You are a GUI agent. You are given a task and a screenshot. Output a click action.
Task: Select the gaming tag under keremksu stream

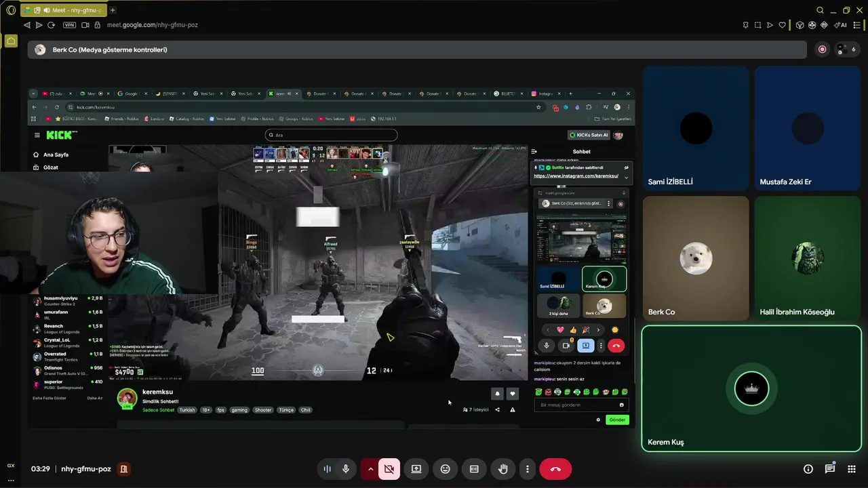click(x=239, y=410)
